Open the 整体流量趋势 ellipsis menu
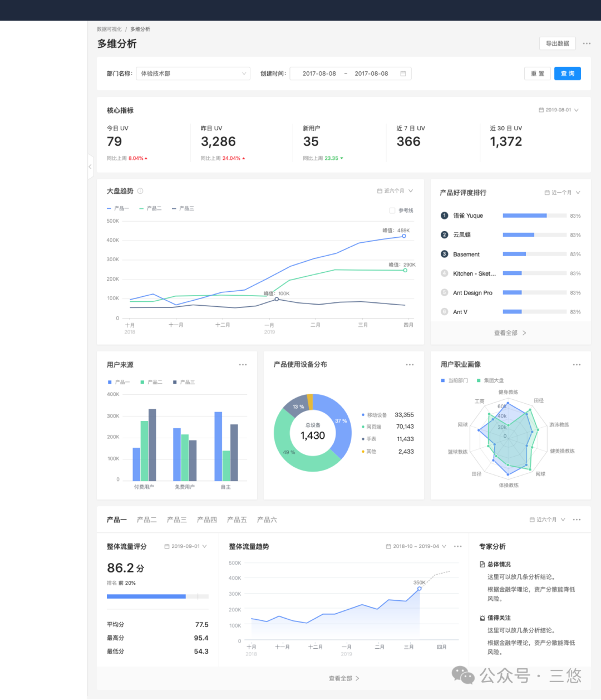Viewport: 601px width, 700px height. 457,546
